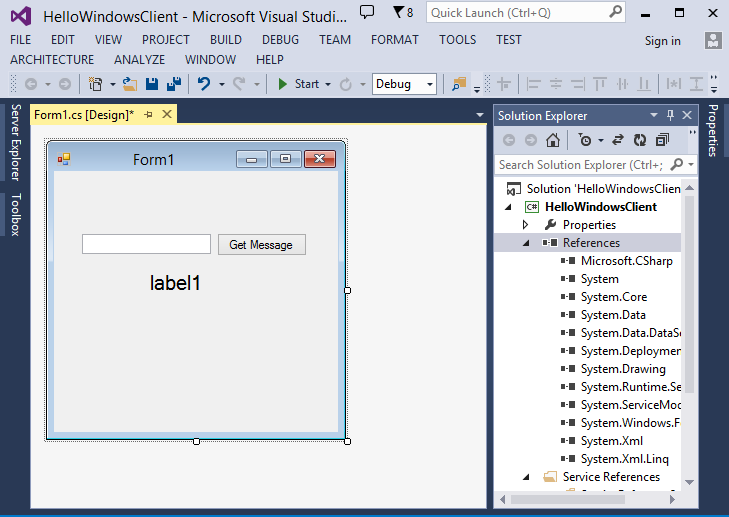This screenshot has height=517, width=729.
Task: Select System.Drawing reference
Action: click(x=623, y=369)
